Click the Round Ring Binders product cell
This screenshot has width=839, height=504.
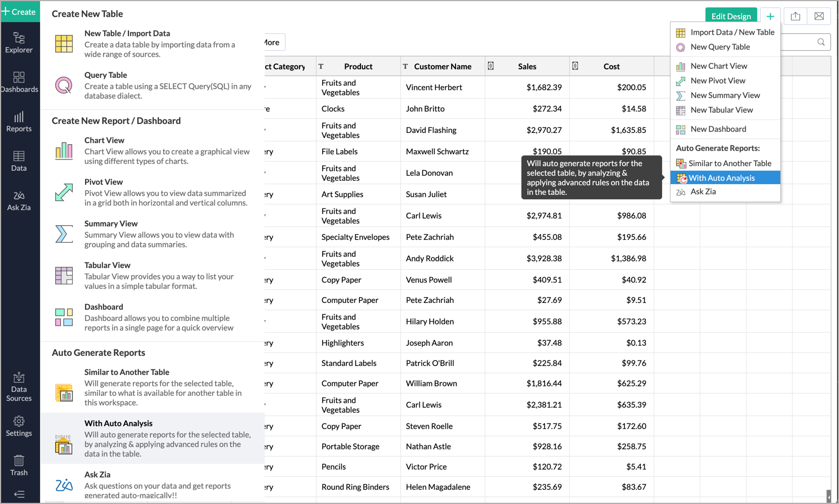pyautogui.click(x=358, y=487)
